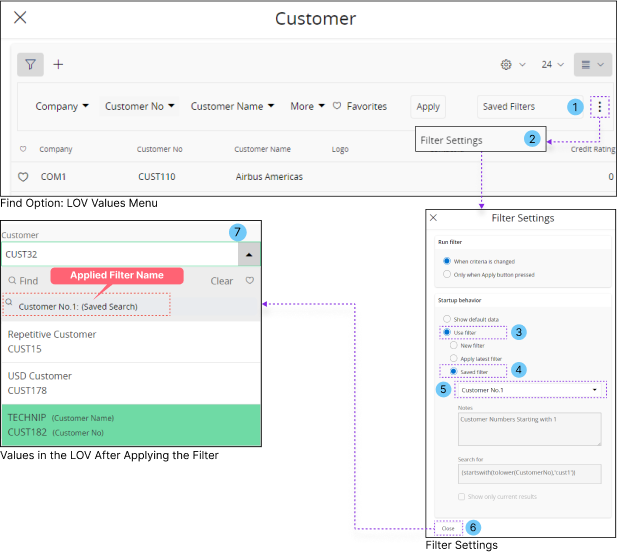Click the list view layout icon
617x552 pixels.
click(x=586, y=64)
